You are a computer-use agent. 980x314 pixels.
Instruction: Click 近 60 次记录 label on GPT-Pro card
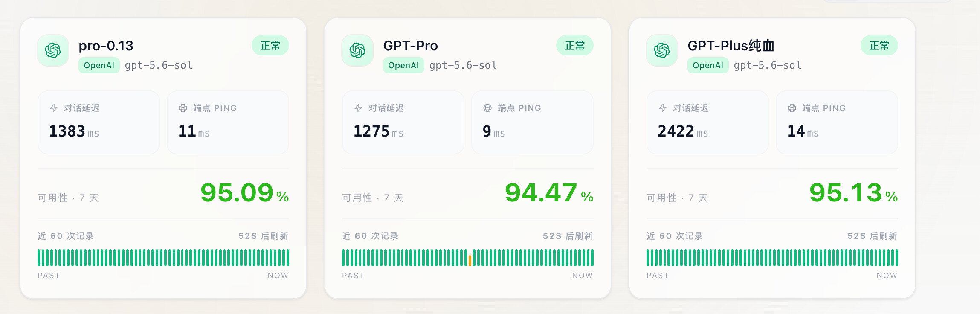click(x=370, y=236)
